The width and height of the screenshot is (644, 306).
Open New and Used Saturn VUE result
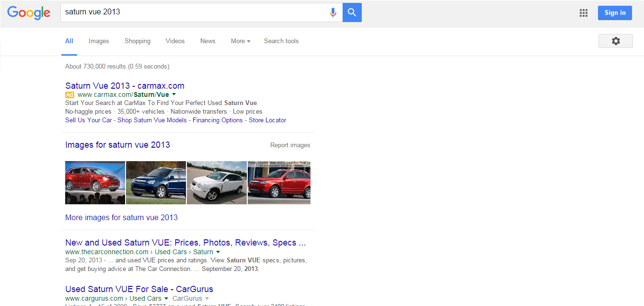[x=185, y=243]
